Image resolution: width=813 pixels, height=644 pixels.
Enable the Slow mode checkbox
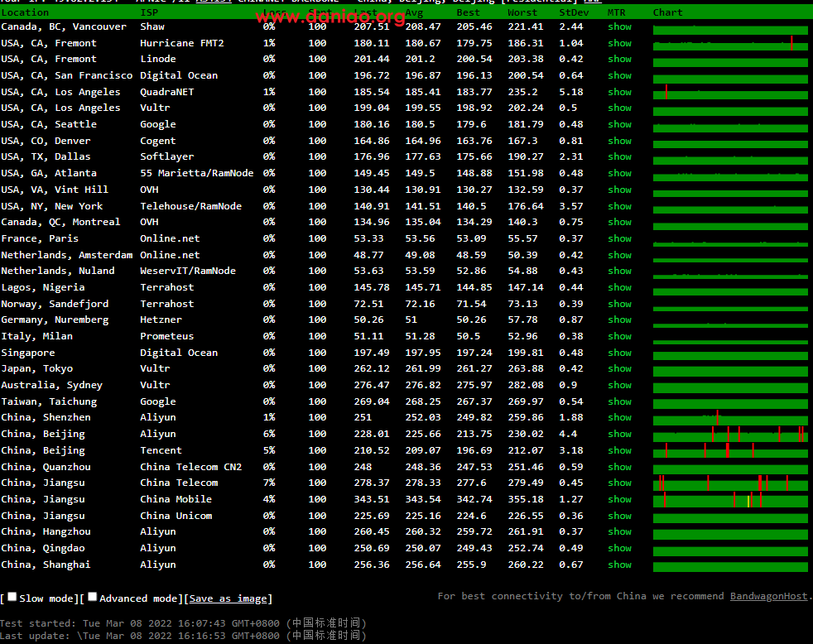[x=12, y=597]
